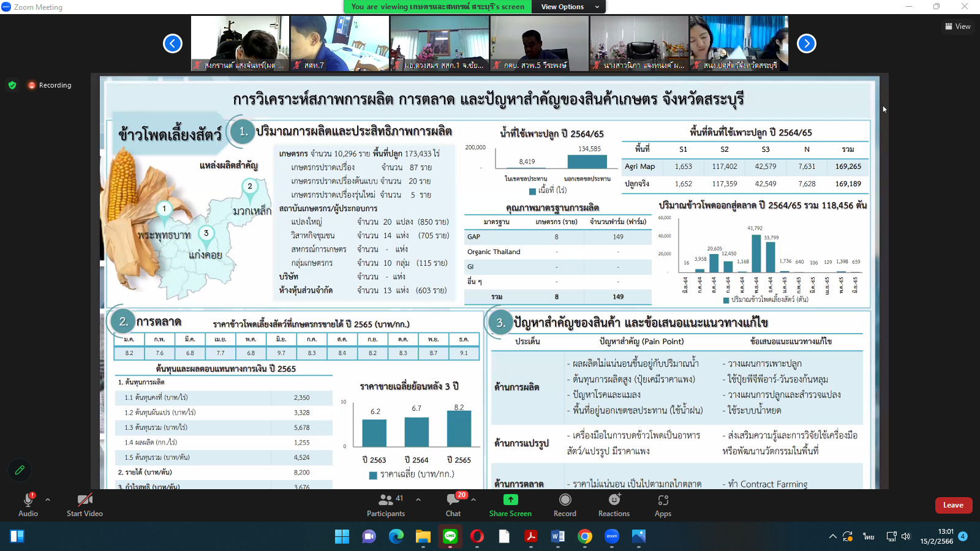Select first video thumbnail สงกรานต์ แสงจันทร์

point(239,43)
